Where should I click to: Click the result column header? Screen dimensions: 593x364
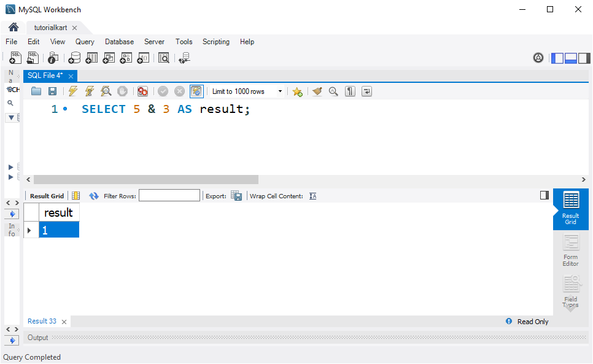59,212
